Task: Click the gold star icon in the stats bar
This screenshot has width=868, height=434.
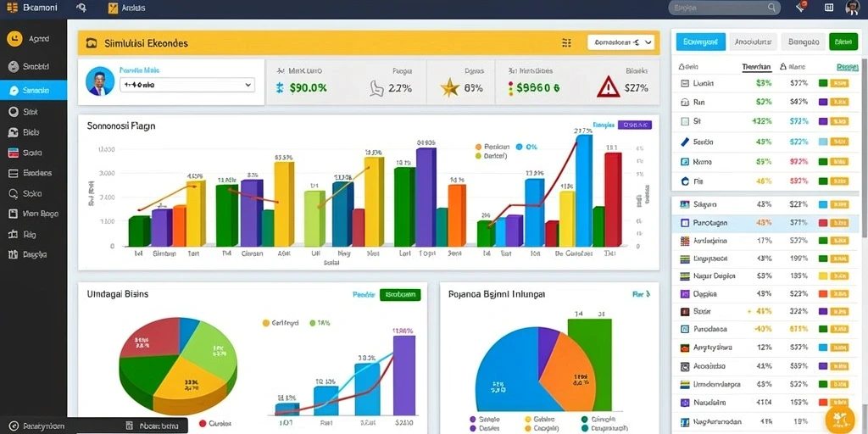Action: (x=449, y=87)
